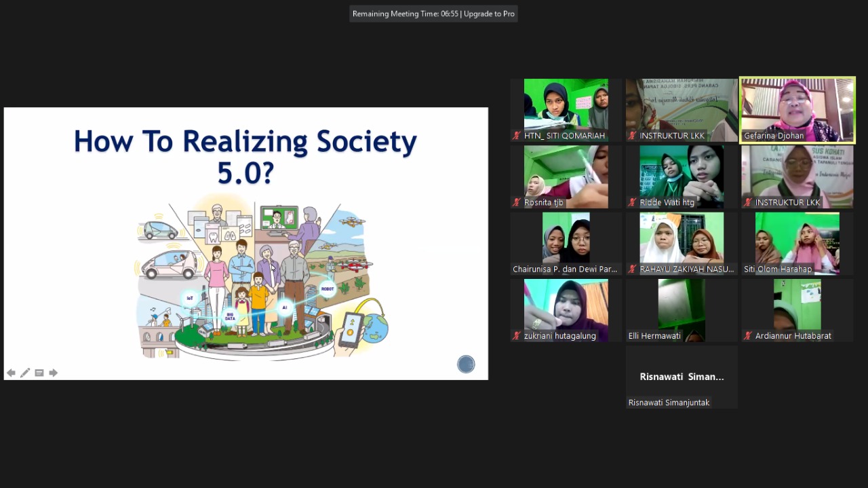The height and width of the screenshot is (488, 868).
Task: Click the Society 5.0 slide illustration
Action: 261,278
